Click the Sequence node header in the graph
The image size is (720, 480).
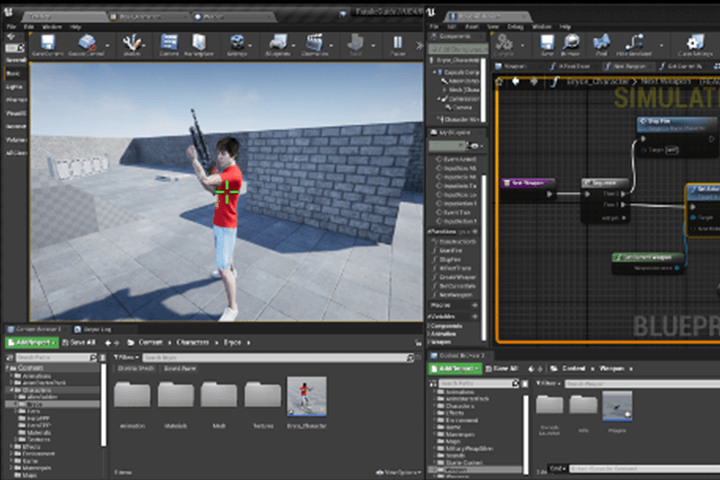604,183
